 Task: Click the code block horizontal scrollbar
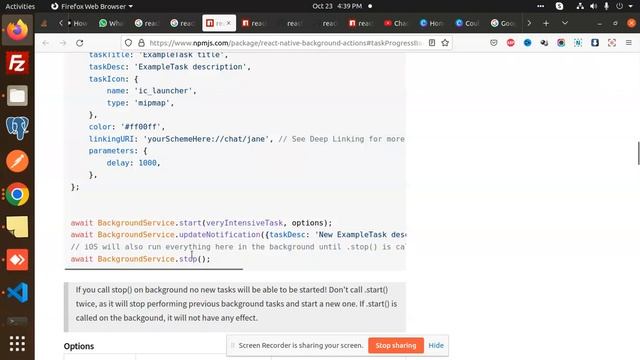pyautogui.click(x=153, y=269)
